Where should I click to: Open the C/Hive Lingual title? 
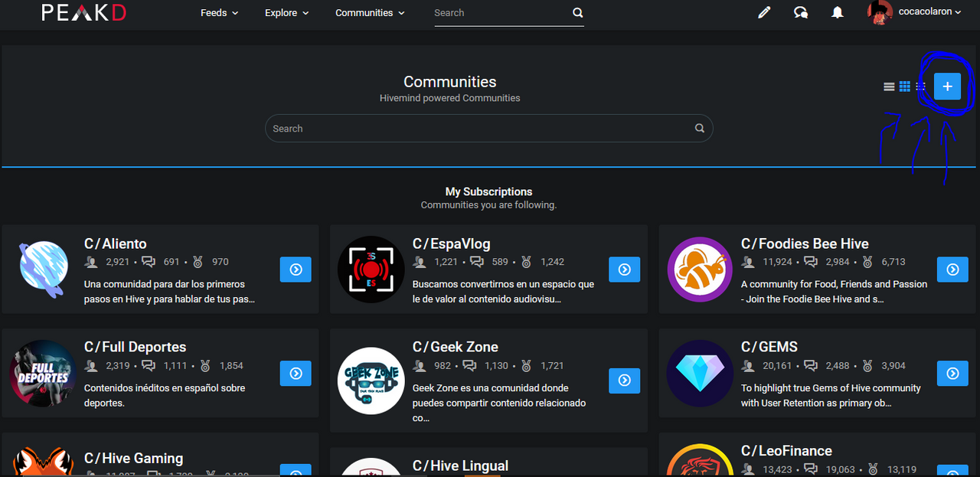coord(460,466)
